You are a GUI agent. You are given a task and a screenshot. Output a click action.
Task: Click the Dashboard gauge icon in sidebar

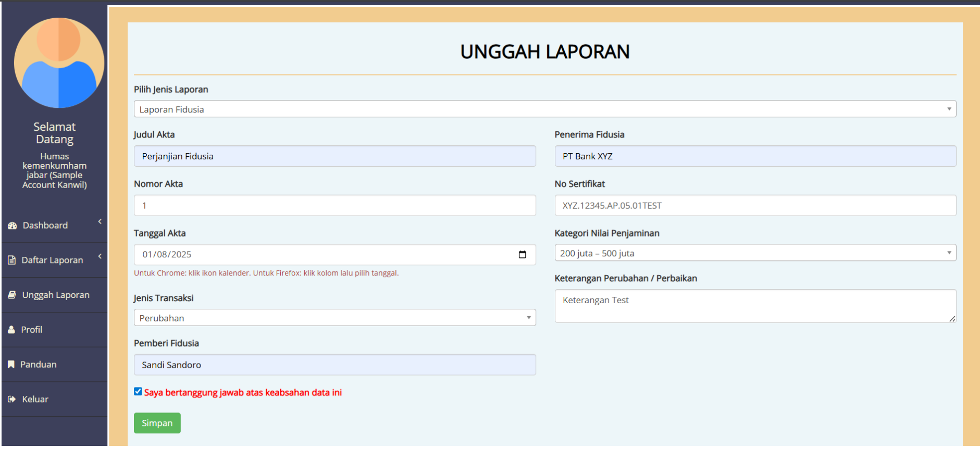pos(12,226)
